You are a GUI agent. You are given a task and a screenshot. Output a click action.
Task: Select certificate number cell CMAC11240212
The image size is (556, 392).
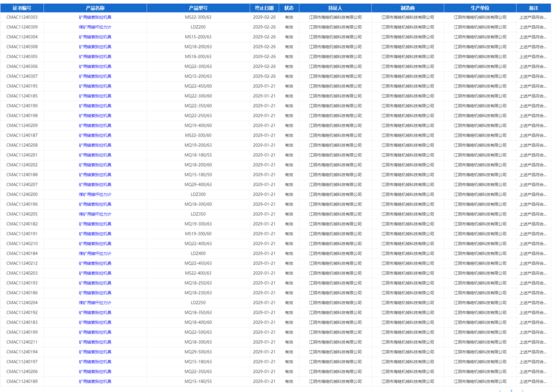click(x=22, y=263)
